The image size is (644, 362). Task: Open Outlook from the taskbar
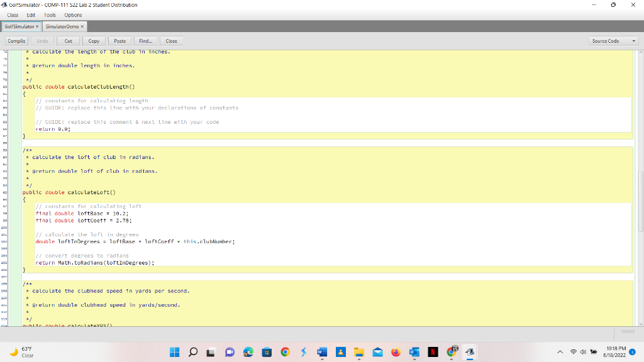(414, 352)
